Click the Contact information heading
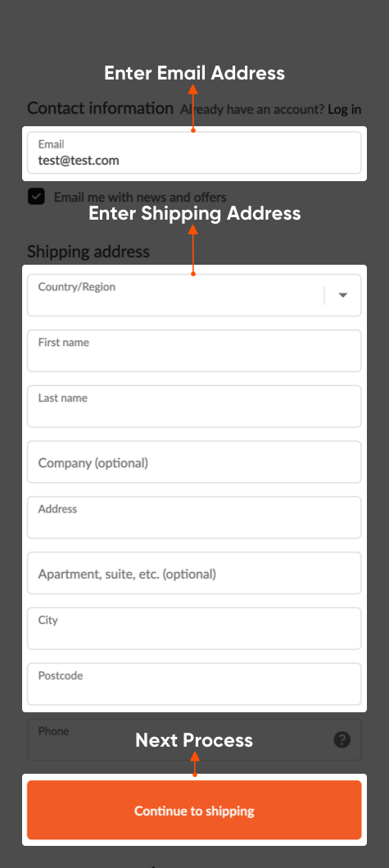389x868 pixels. click(100, 108)
